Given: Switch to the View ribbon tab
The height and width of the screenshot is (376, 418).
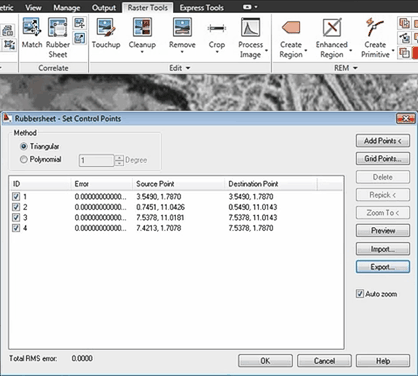Looking at the screenshot, I should point(33,7).
